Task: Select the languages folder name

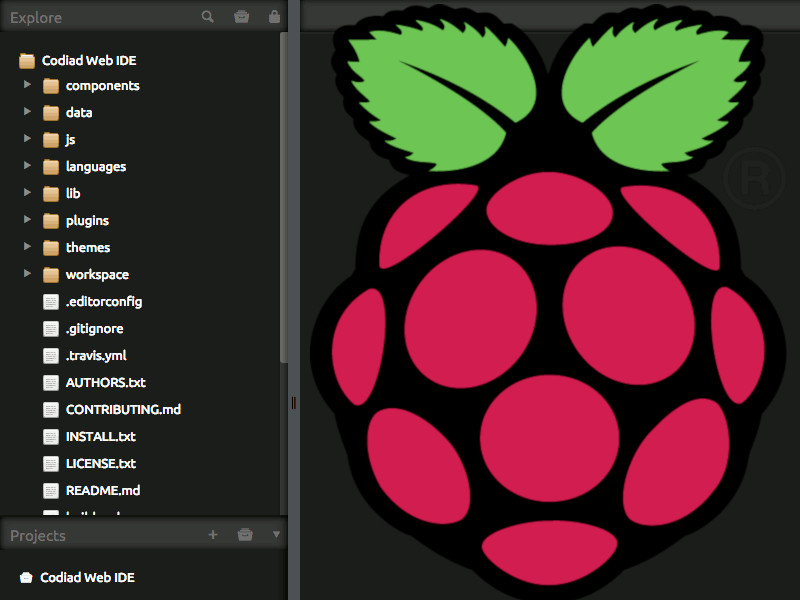Action: coord(96,167)
